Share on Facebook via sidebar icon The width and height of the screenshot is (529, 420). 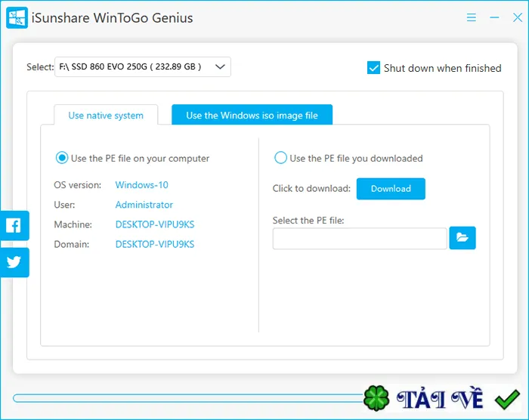14,226
